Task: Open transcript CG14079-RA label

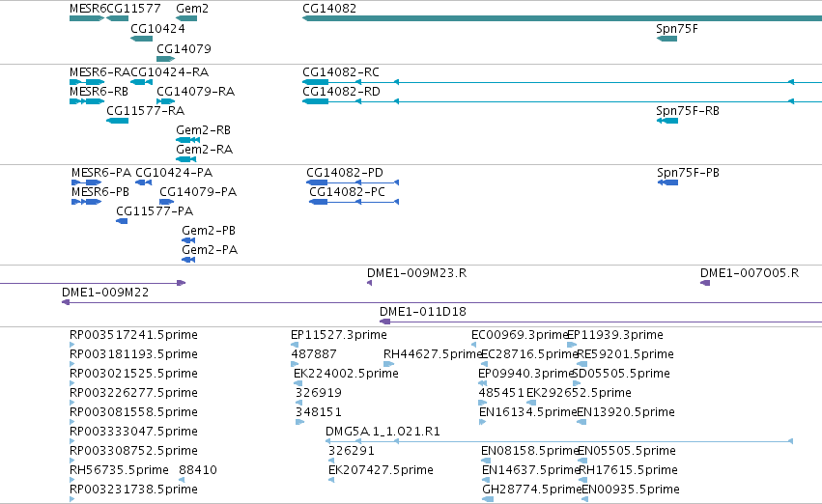Action: [195, 91]
